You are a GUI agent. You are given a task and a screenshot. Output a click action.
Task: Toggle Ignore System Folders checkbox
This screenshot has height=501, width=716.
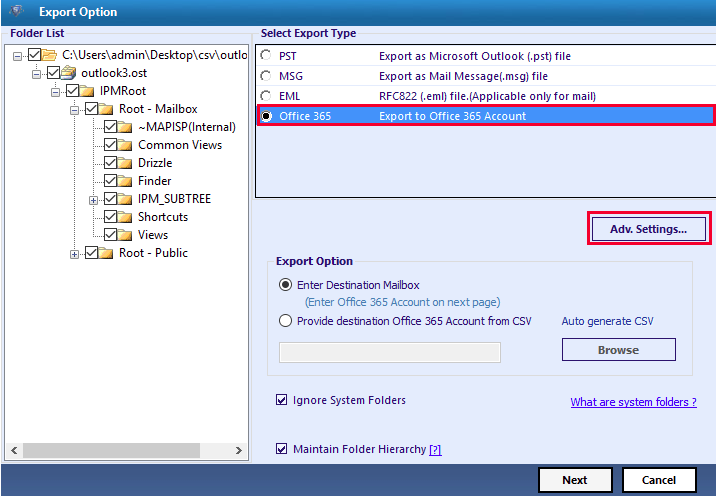click(x=282, y=400)
